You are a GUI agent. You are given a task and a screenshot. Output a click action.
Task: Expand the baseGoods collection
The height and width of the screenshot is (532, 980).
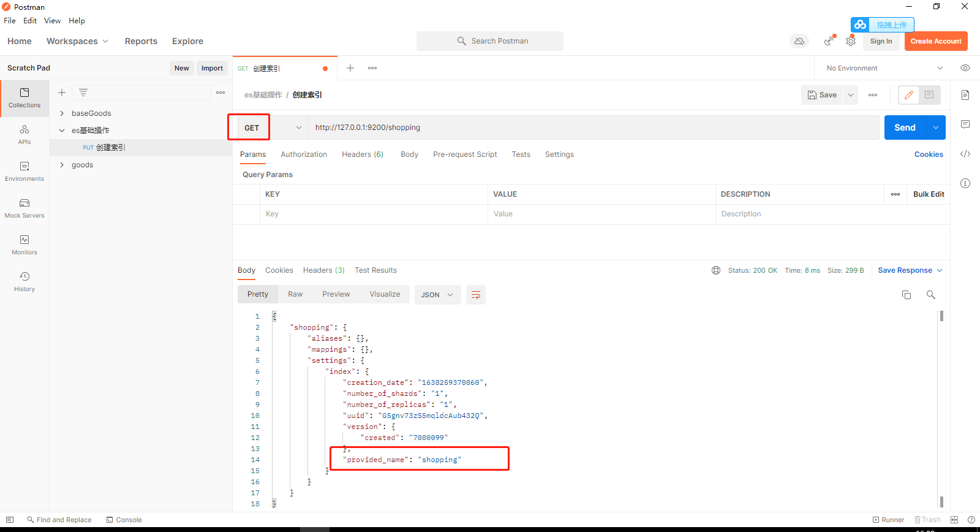(62, 113)
